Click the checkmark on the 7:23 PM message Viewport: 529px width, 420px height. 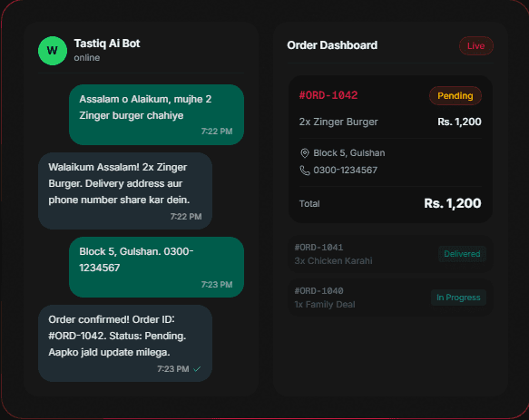pos(197,369)
